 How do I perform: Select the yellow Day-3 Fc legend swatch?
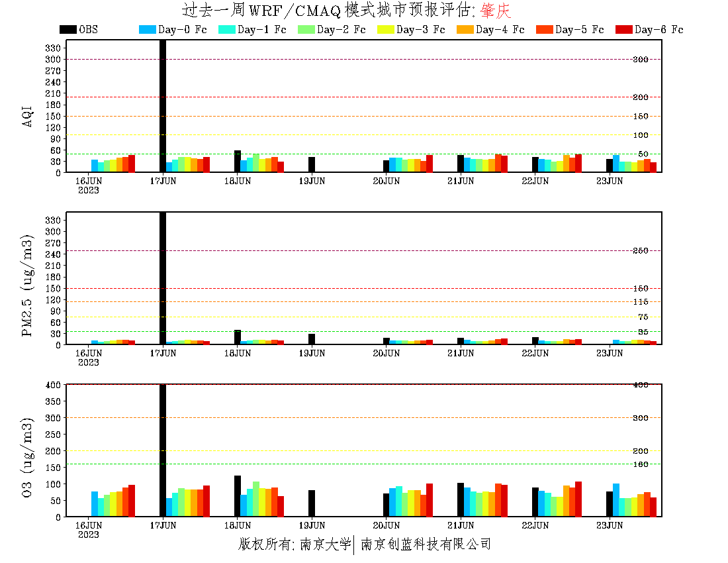pos(385,30)
